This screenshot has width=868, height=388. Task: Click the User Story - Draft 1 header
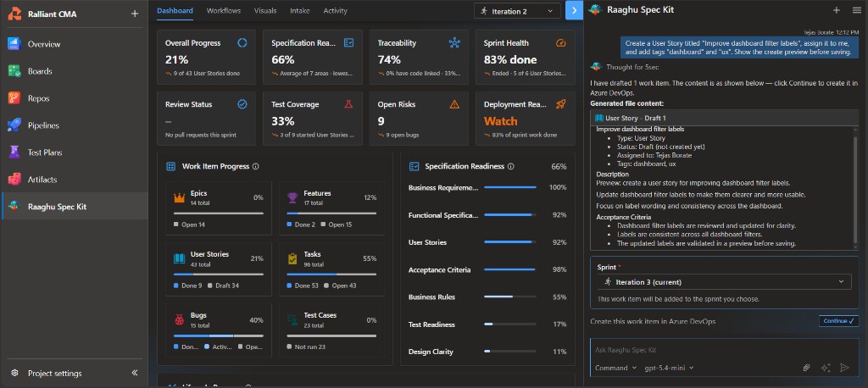[x=724, y=118]
